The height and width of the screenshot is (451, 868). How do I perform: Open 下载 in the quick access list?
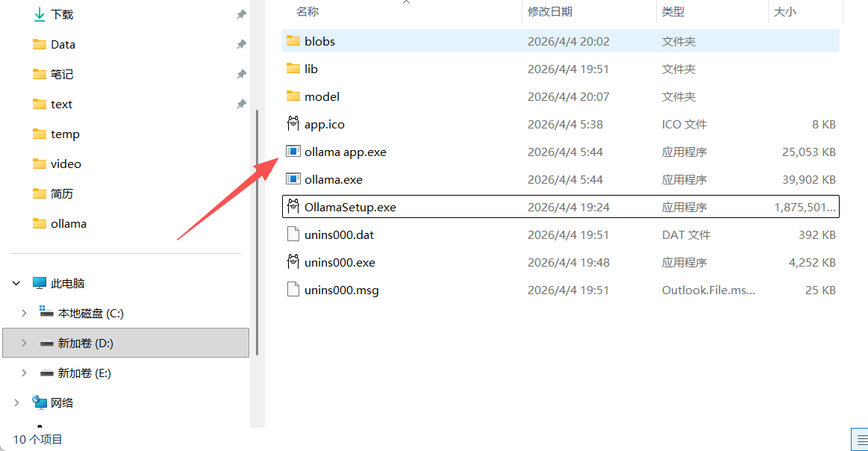(62, 15)
